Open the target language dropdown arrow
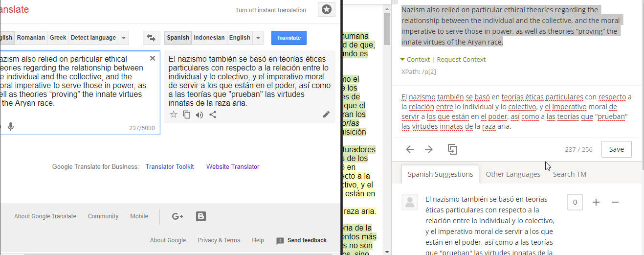 click(258, 38)
